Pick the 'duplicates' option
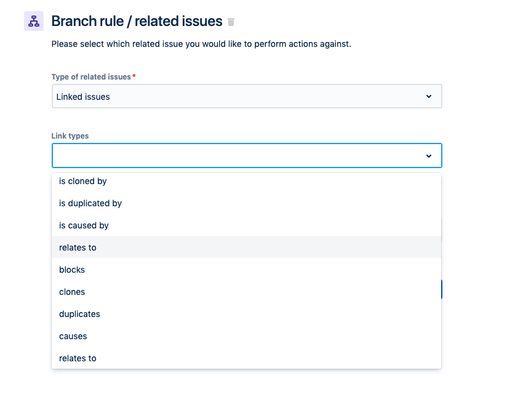 [x=247, y=314]
